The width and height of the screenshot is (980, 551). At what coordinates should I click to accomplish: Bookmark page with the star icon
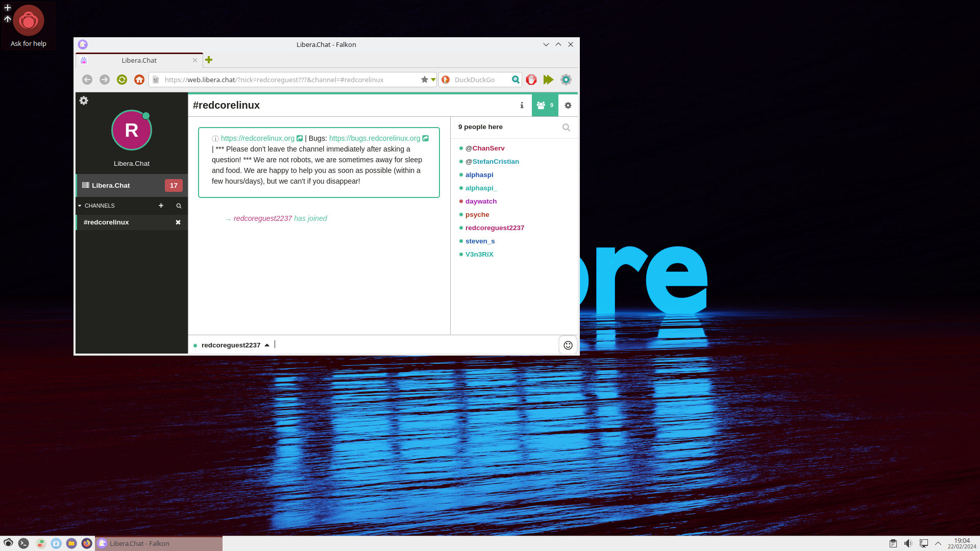coord(424,80)
